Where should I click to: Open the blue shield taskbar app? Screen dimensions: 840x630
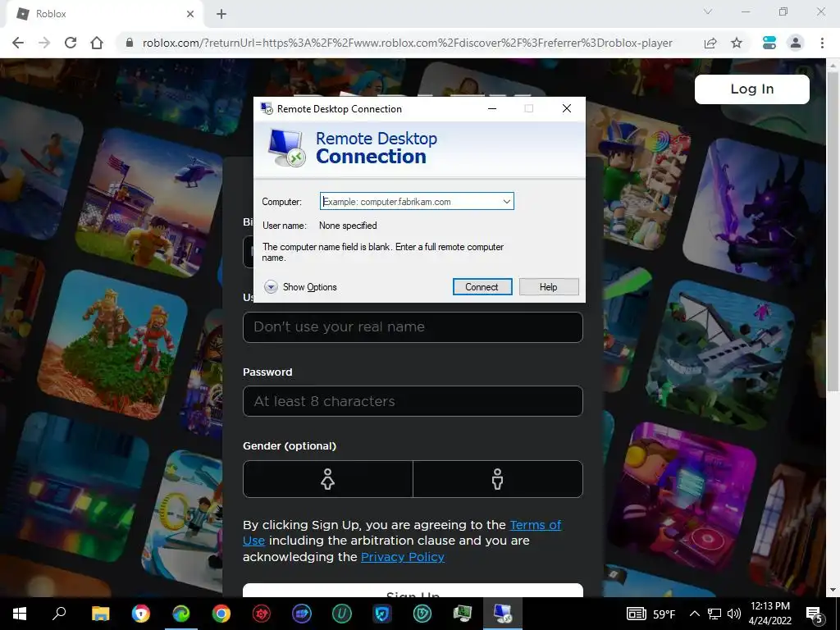pyautogui.click(x=382, y=614)
